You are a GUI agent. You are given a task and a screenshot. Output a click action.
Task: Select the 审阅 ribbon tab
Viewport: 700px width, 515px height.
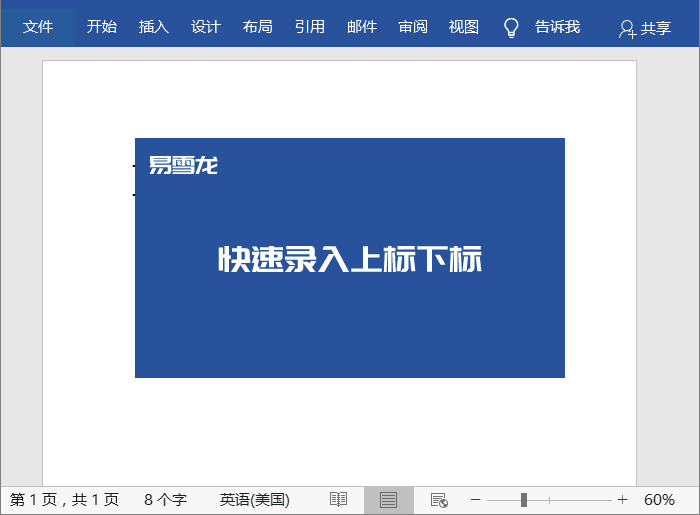[x=413, y=27]
